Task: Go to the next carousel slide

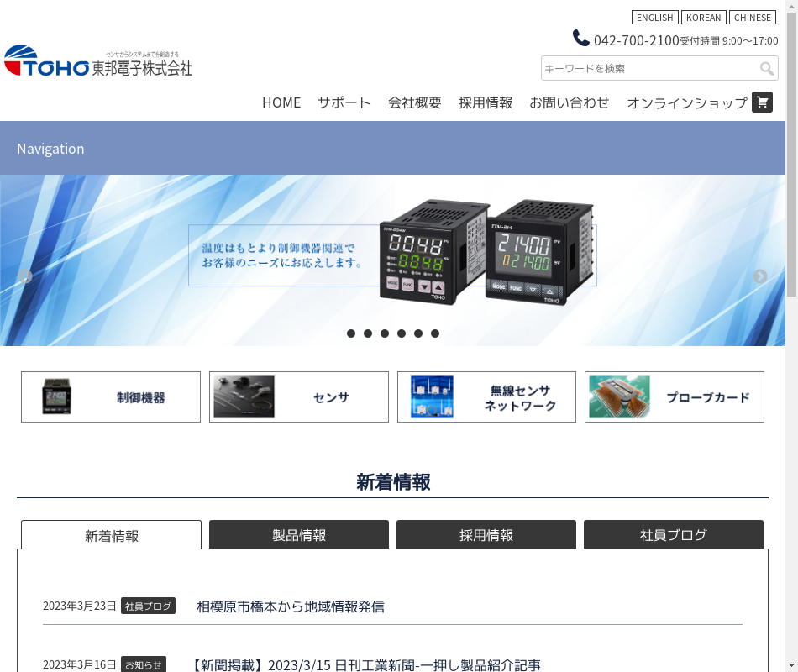Action: 760,276
